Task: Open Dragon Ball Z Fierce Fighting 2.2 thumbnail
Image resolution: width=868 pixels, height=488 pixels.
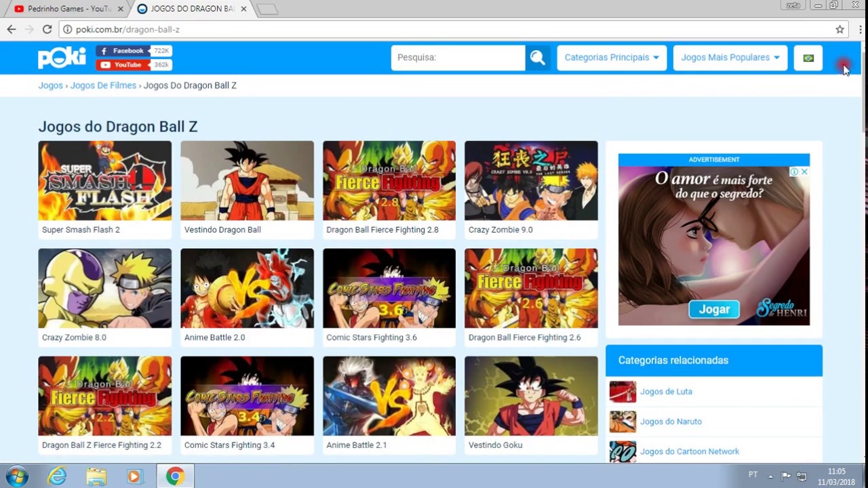Action: click(105, 396)
